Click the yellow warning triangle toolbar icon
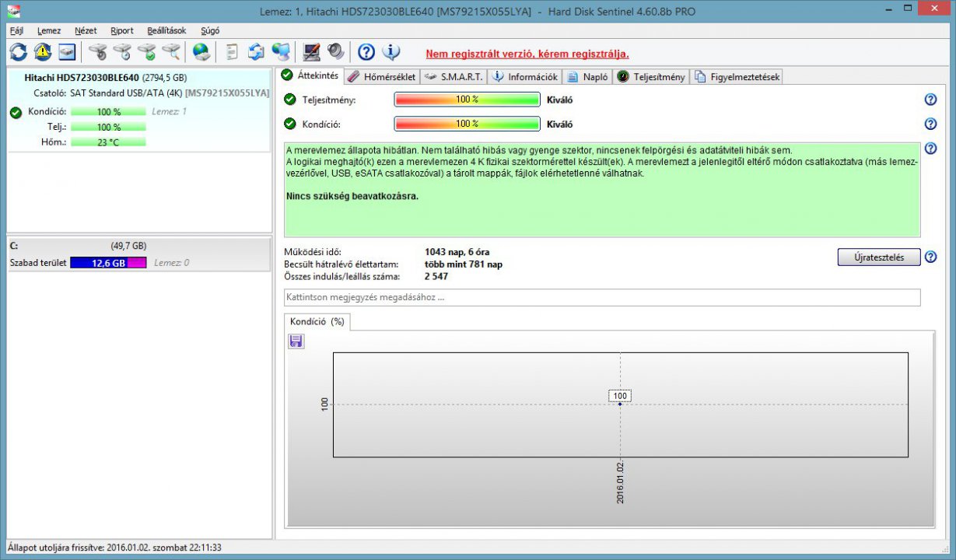The height and width of the screenshot is (560, 956). [42, 52]
